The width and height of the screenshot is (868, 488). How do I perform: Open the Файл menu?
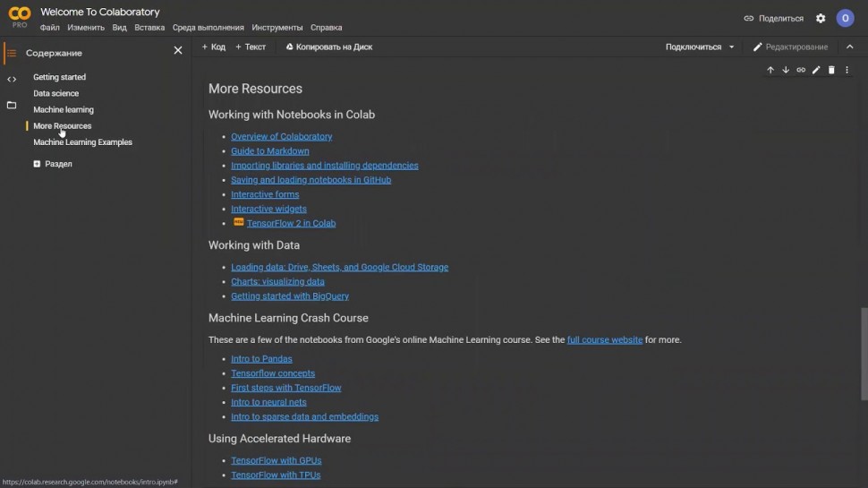click(50, 28)
